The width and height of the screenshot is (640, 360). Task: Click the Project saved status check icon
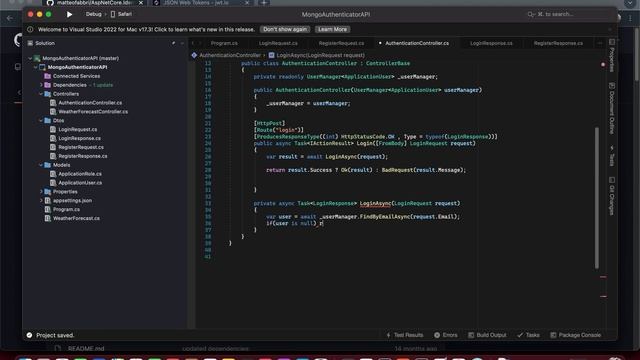pyautogui.click(x=29, y=335)
